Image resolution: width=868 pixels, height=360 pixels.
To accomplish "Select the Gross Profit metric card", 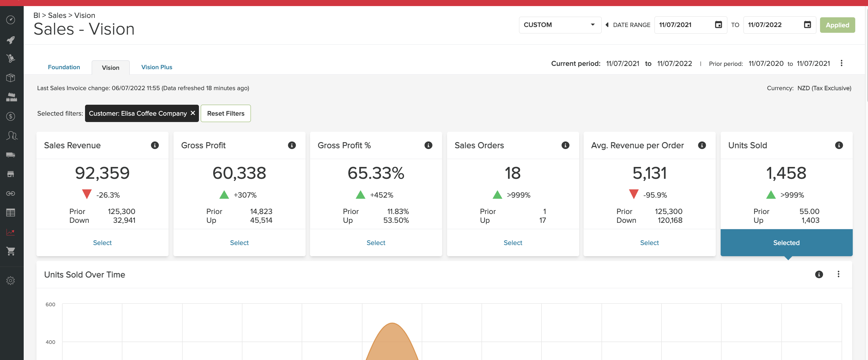I will pos(239,243).
